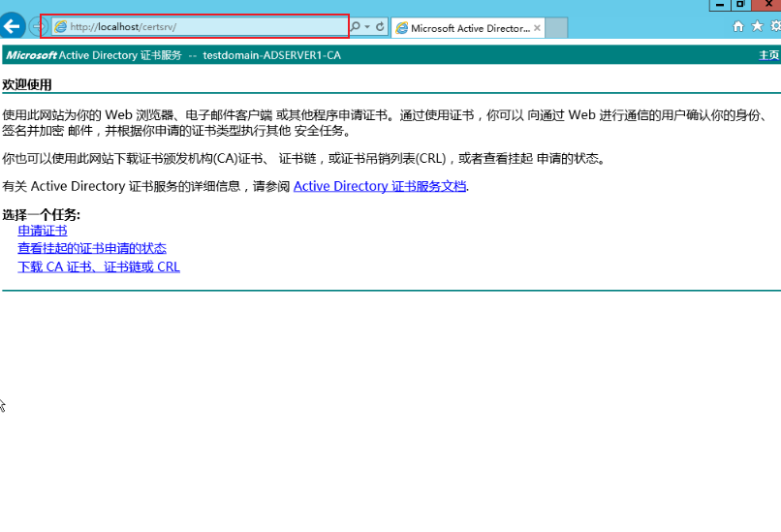The image size is (781, 532).
Task: Click the Home icon in browser toolbar
Action: click(x=738, y=26)
